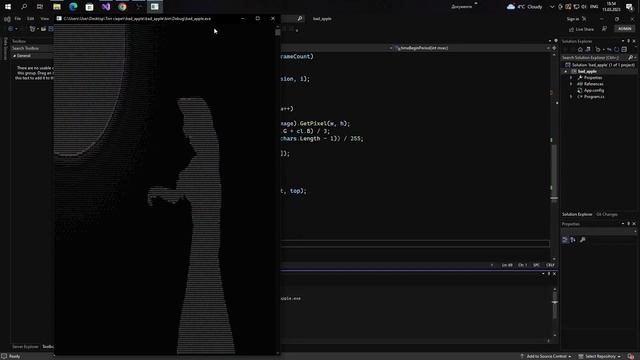
Task: Click the bad_apple title bar label
Action: click(322, 19)
